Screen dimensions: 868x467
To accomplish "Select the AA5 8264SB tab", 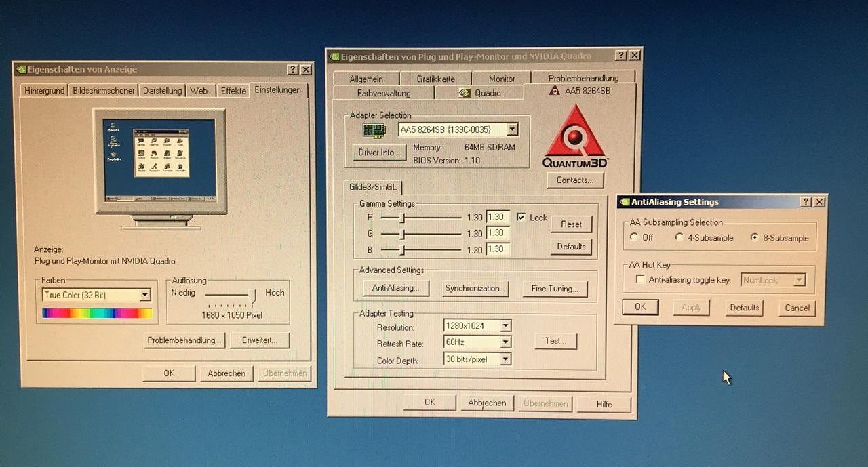I will pyautogui.click(x=580, y=90).
